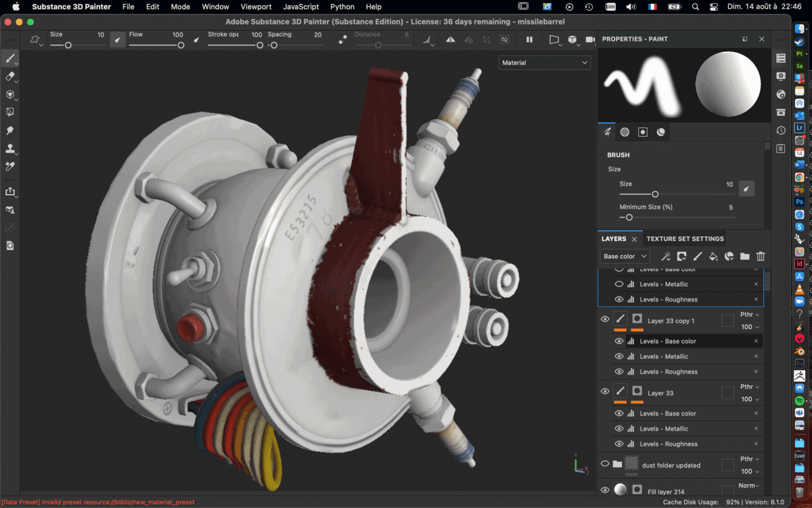Open the Material display mode dropdown
This screenshot has height=508, width=812.
(544, 62)
